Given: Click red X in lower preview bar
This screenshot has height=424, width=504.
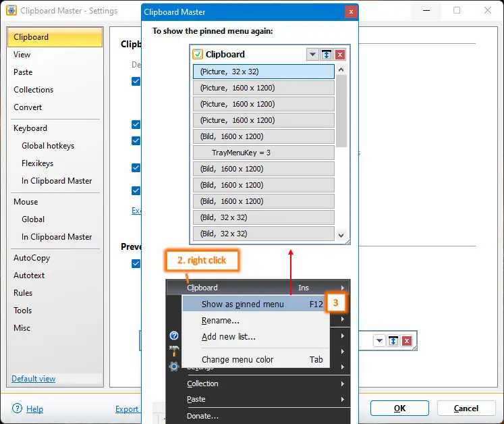Looking at the screenshot, I should coord(407,341).
